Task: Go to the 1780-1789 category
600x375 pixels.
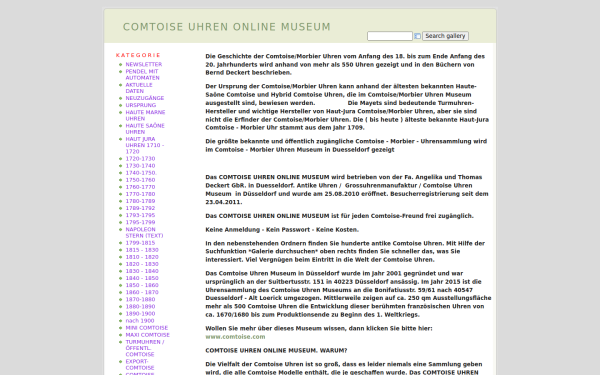Action: [140, 201]
